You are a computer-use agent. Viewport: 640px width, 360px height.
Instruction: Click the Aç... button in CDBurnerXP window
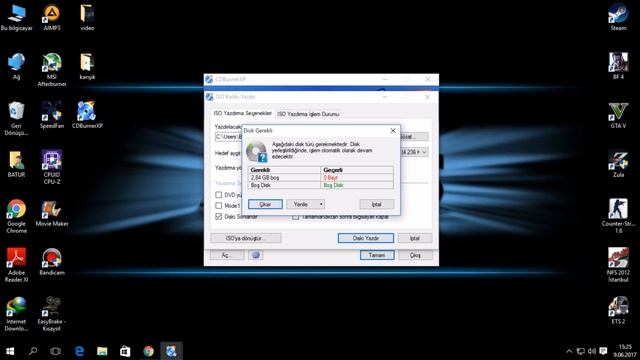pyautogui.click(x=227, y=255)
